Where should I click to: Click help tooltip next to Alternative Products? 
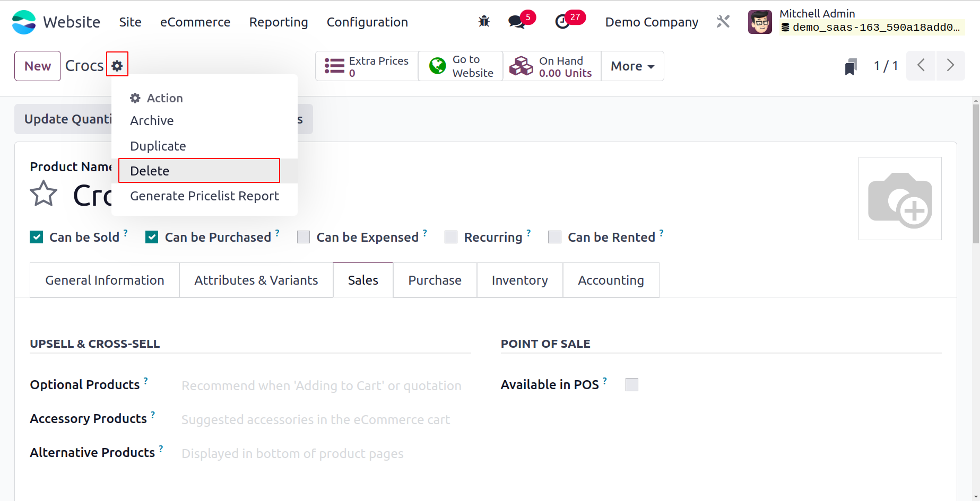pyautogui.click(x=161, y=449)
